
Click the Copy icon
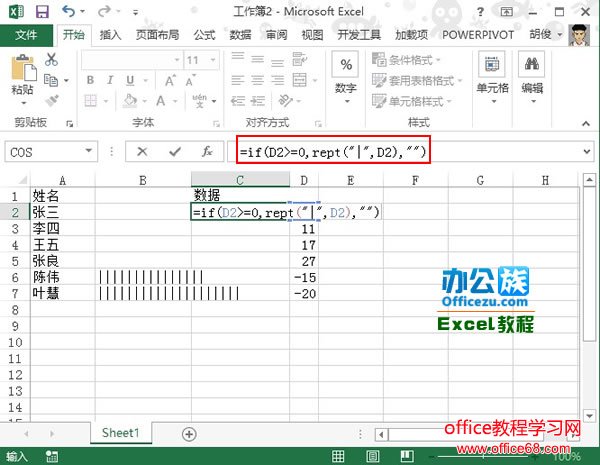tap(51, 80)
